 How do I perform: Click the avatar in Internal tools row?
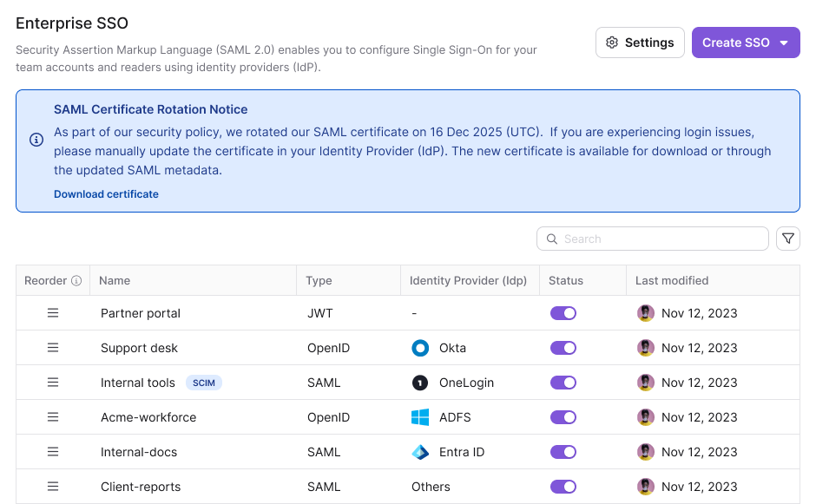pos(646,383)
